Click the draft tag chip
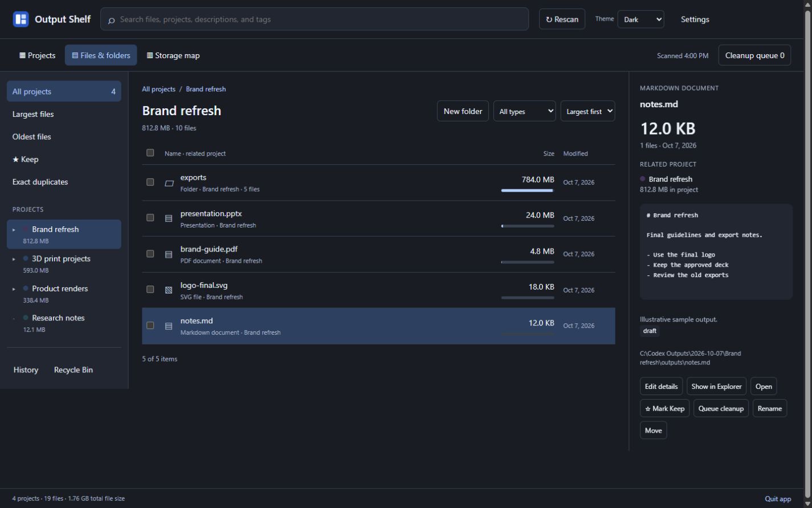Screen dimensions: 812x508 650,331
